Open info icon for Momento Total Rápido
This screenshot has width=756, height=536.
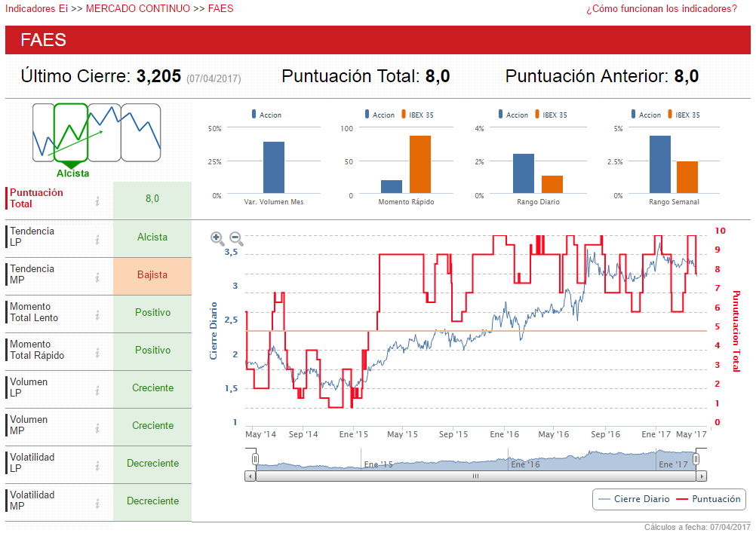[x=97, y=353]
